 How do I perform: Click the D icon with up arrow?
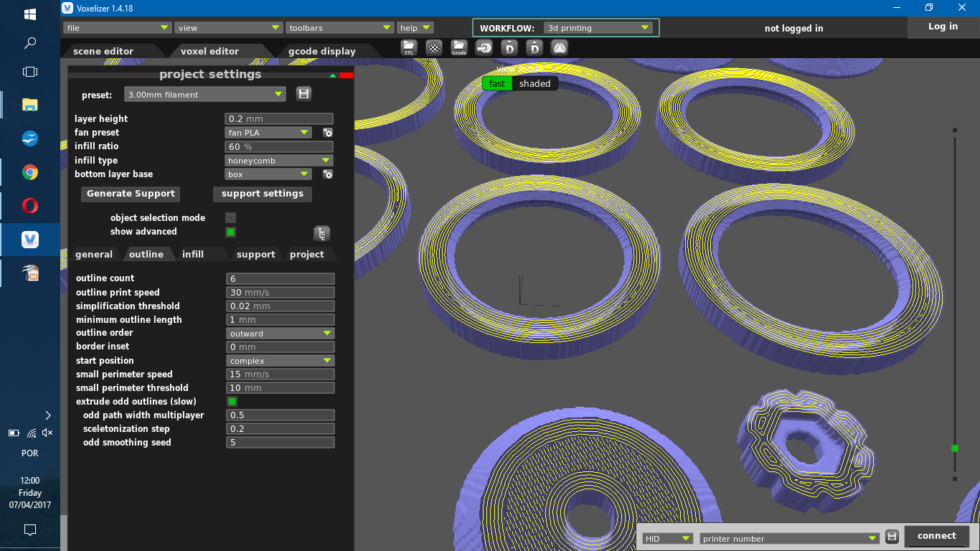(x=534, y=48)
